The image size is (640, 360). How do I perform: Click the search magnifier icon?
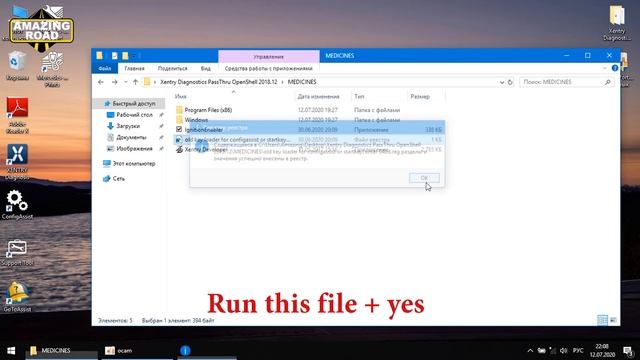pos(608,82)
